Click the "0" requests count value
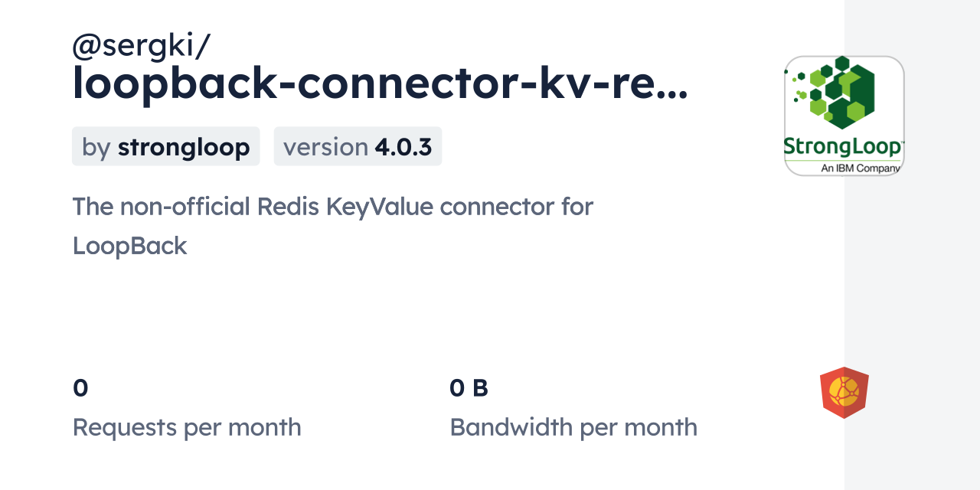Screen dimensions: 980x490 pyautogui.click(x=80, y=388)
